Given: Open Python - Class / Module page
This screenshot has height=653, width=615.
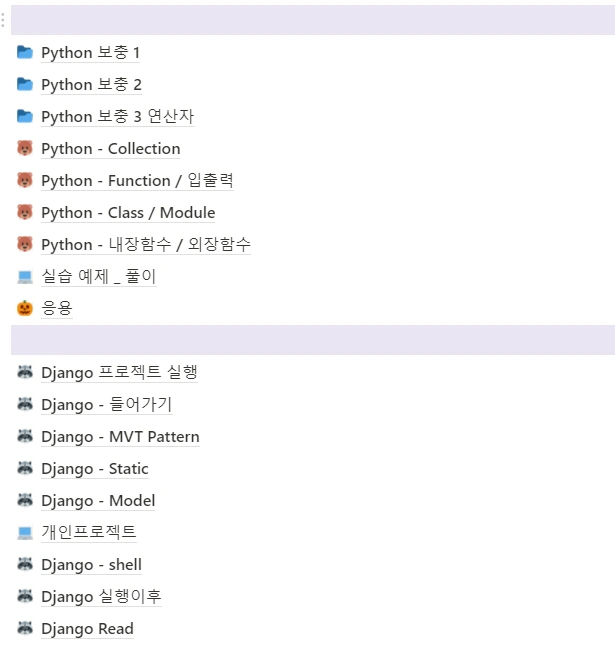Looking at the screenshot, I should click(128, 213).
